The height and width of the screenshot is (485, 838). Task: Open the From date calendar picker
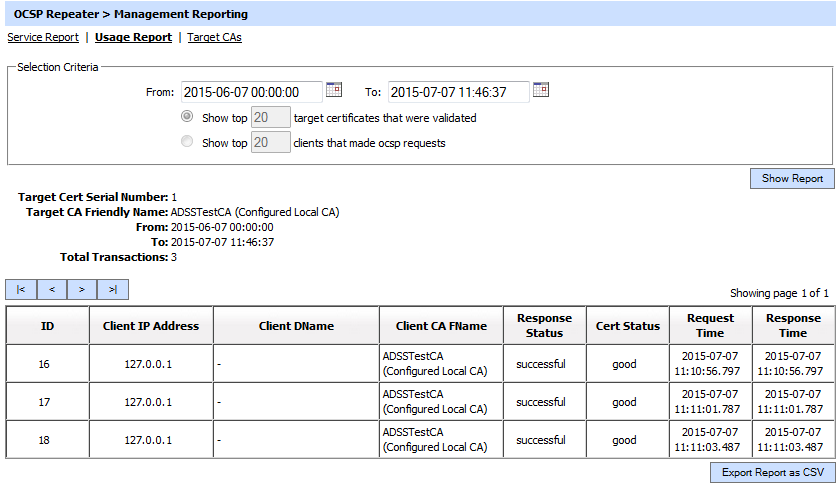pos(334,90)
